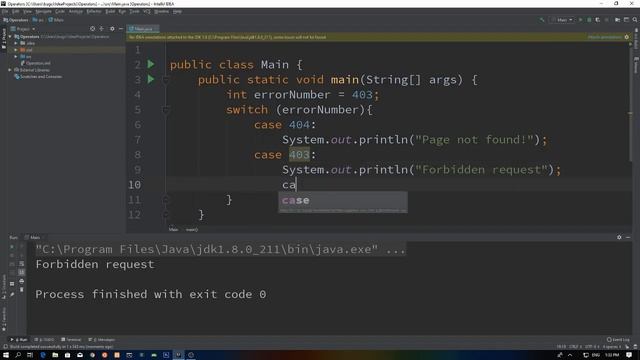Open the File menu

click(x=5, y=11)
